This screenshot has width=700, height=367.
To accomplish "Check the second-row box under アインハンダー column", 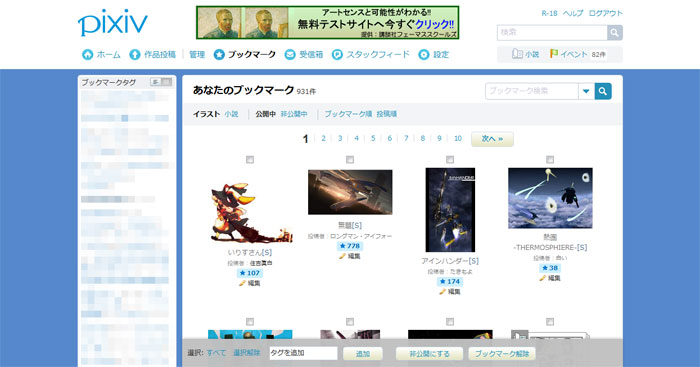I will click(x=450, y=321).
